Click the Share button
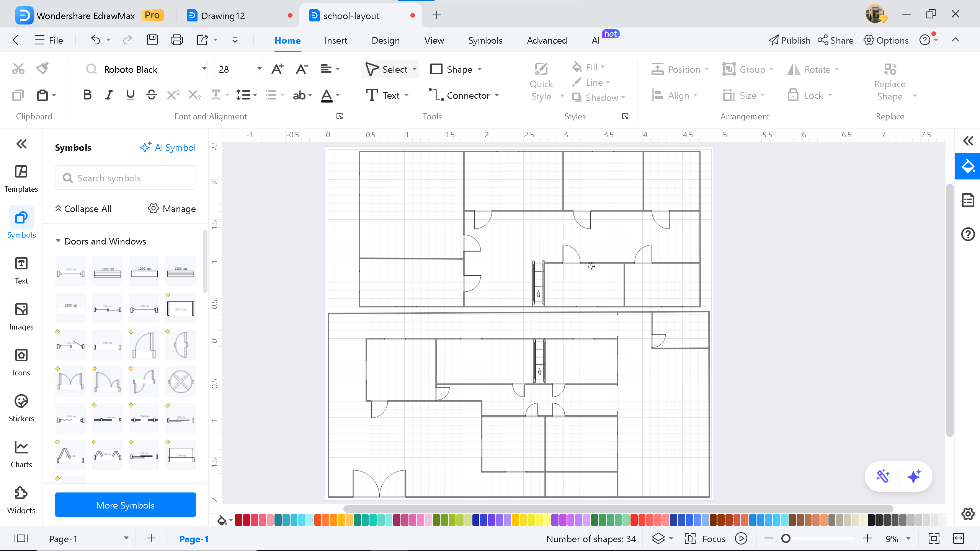This screenshot has height=551, width=980. (x=836, y=40)
